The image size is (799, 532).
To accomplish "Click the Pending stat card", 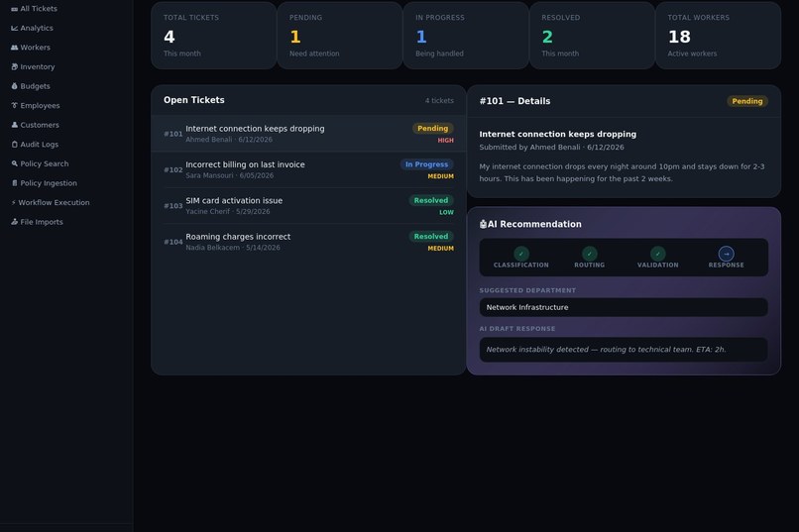I will (x=340, y=35).
